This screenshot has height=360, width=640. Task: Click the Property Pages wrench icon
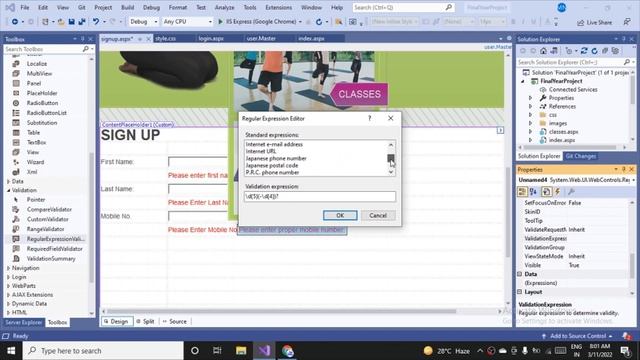pyautogui.click(x=571, y=192)
